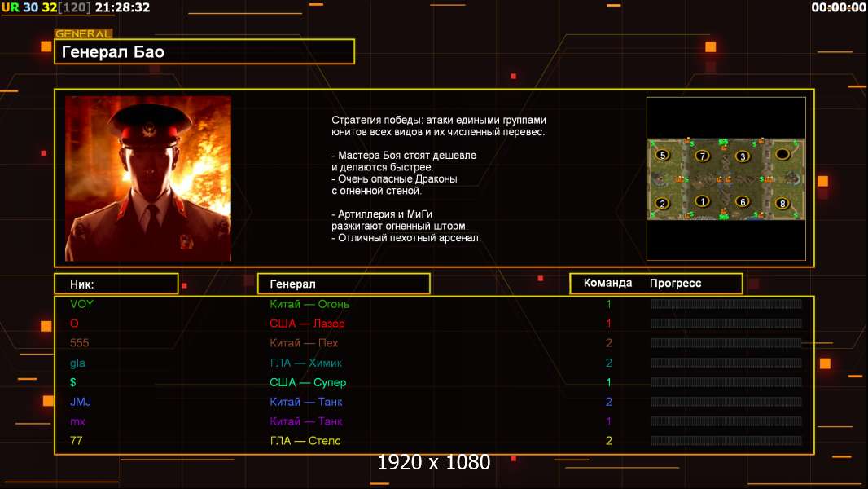Select player VOY in the list

pyautogui.click(x=82, y=304)
